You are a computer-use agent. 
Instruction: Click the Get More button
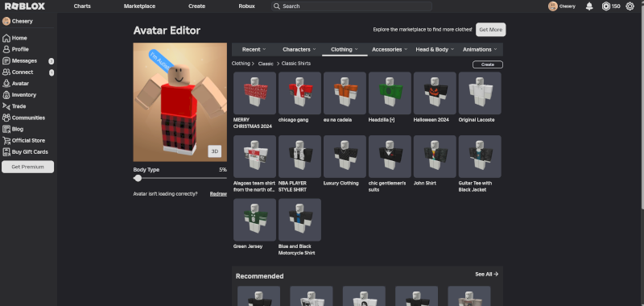coord(490,30)
